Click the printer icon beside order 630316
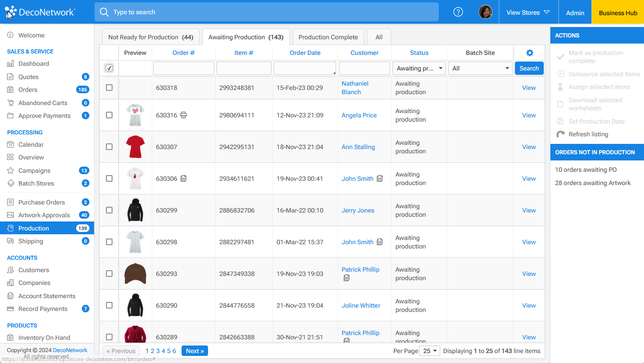Viewport: 644px width, 363px height. tap(183, 115)
